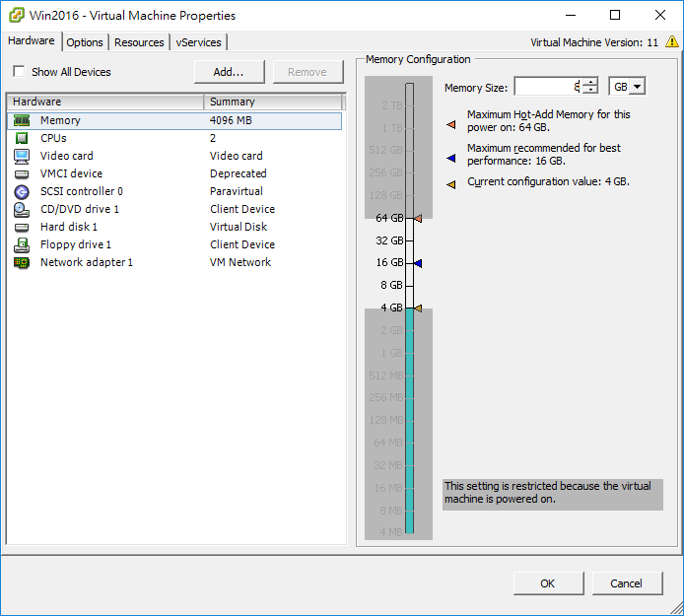Screen dimensions: 684x616
Task: Click the vSphere icon in title bar
Action: pyautogui.click(x=16, y=15)
